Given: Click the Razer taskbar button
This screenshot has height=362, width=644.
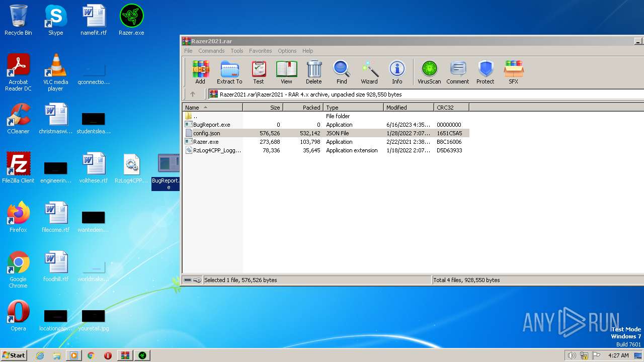Looking at the screenshot, I should click(x=142, y=355).
